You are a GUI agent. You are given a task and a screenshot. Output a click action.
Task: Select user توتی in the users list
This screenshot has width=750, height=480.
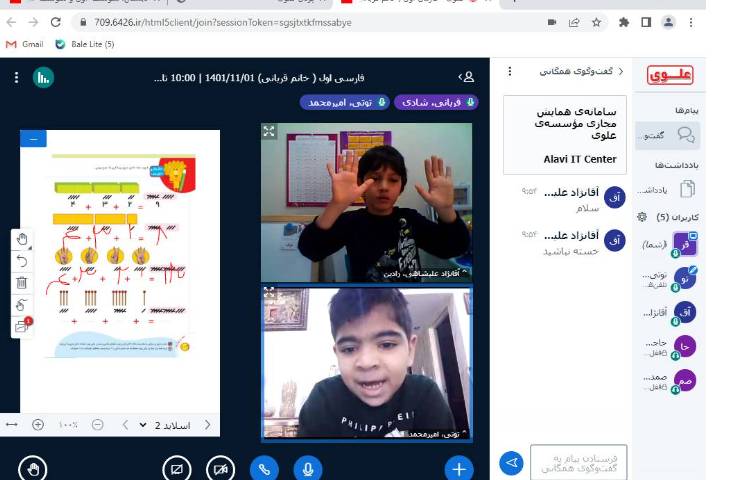[x=671, y=279]
